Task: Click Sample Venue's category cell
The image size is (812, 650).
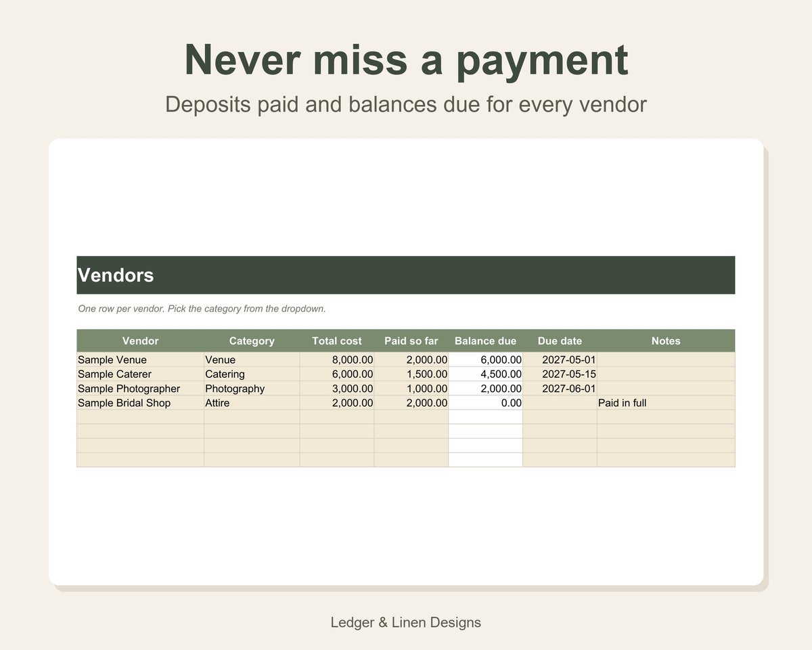Action: (252, 360)
